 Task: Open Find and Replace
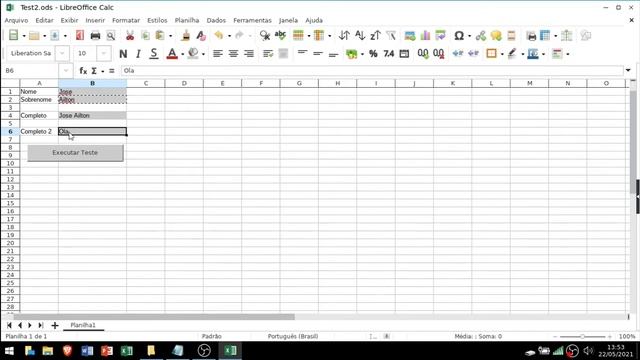click(x=265, y=36)
